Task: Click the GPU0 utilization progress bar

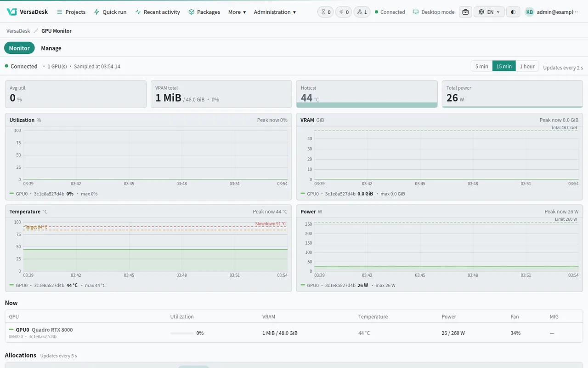Action: point(182,333)
